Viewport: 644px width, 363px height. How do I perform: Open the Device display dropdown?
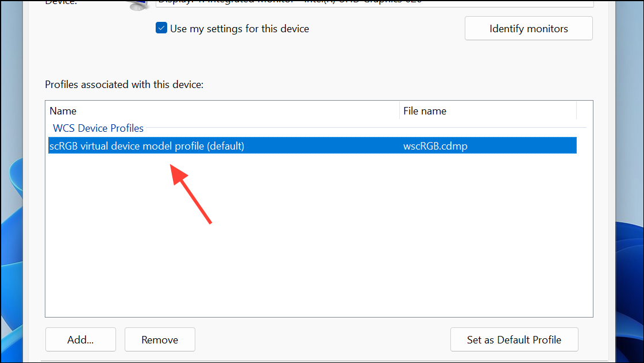373,3
